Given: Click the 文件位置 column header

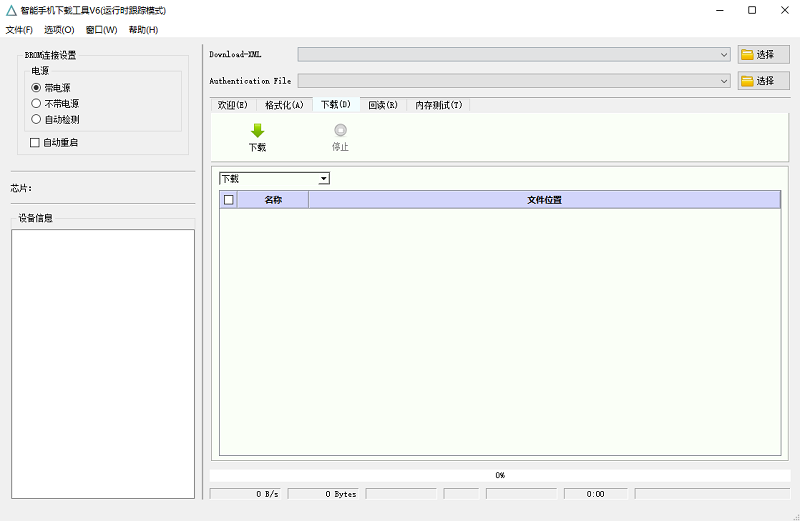Looking at the screenshot, I should point(544,200).
